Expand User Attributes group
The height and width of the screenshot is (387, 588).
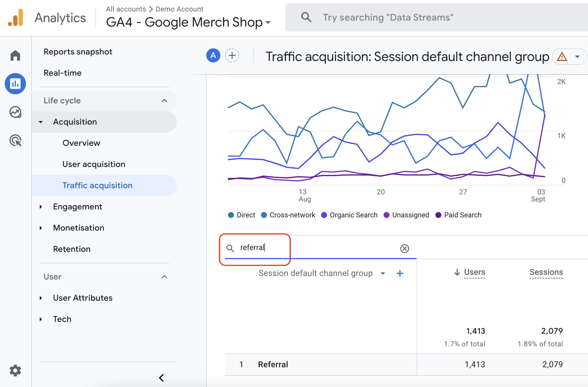click(41, 298)
